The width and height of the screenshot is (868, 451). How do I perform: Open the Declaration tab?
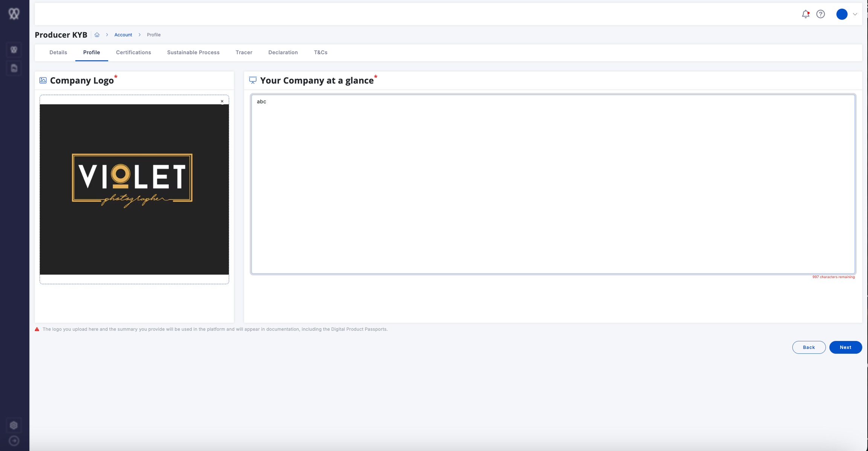pos(283,52)
